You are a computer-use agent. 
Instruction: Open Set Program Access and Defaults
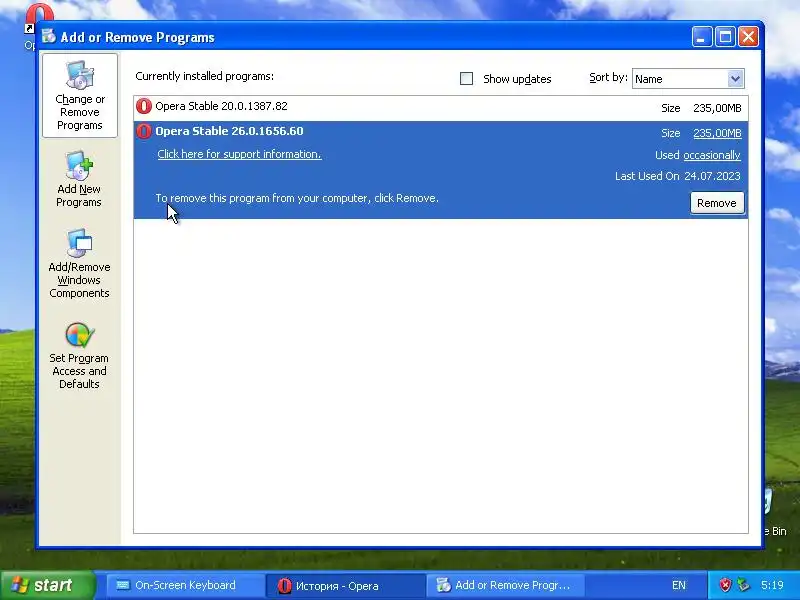(79, 356)
